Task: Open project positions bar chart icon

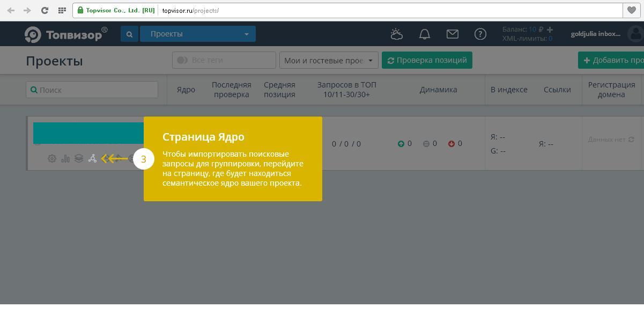Action: click(65, 158)
